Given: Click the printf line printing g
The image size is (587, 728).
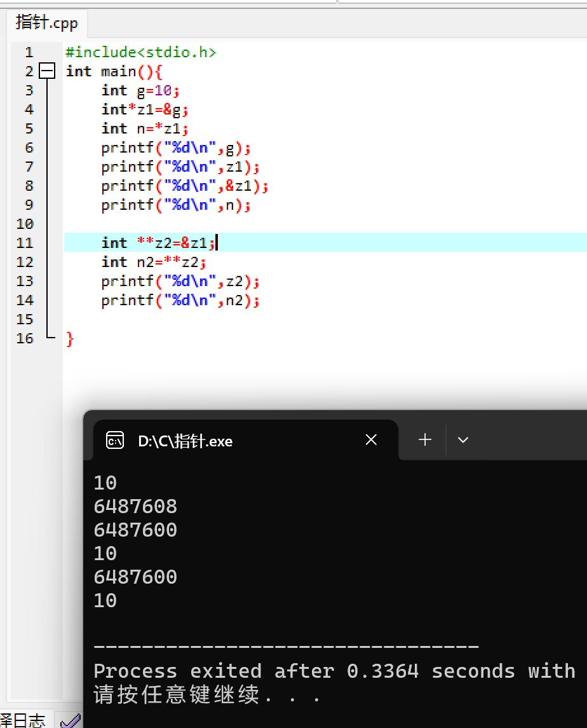Looking at the screenshot, I should click(x=176, y=148).
